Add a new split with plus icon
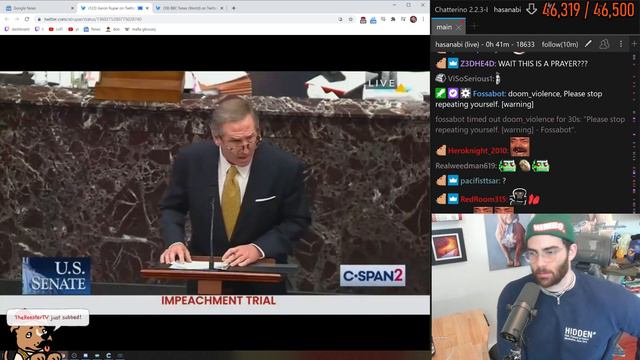640x360 pixels. (x=634, y=44)
